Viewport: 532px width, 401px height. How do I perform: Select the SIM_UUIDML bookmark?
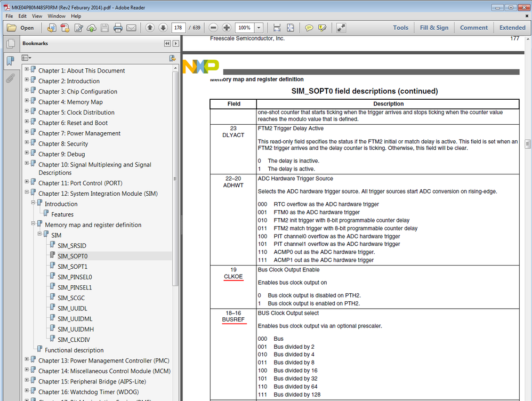(x=75, y=319)
